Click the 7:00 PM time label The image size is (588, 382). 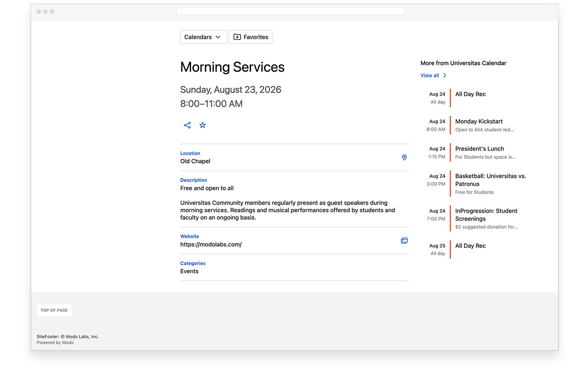click(x=436, y=219)
